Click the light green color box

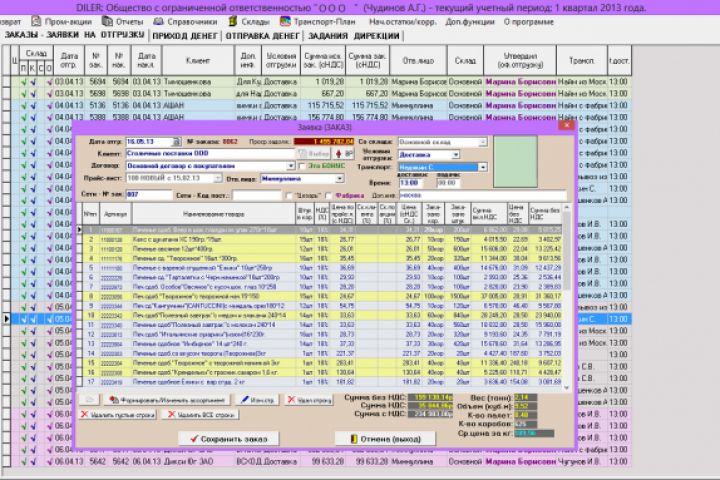(515, 162)
